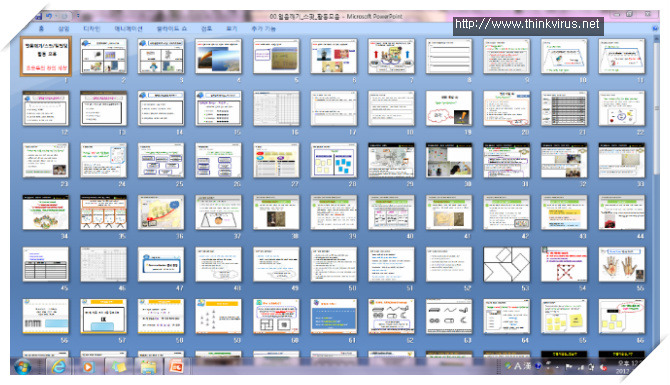The width and height of the screenshot is (670, 385).
Task: Click the 漢 Hanja conversion tray icon
Action: tap(527, 366)
